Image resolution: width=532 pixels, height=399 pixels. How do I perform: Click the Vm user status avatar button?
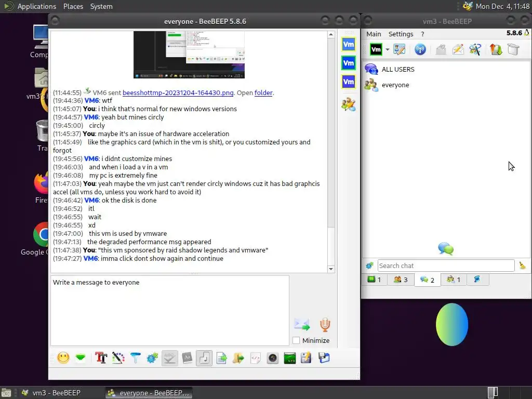[376, 49]
